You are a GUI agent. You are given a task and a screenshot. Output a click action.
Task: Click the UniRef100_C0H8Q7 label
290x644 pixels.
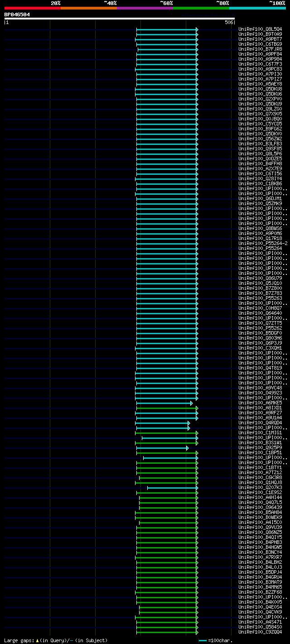tap(260, 308)
